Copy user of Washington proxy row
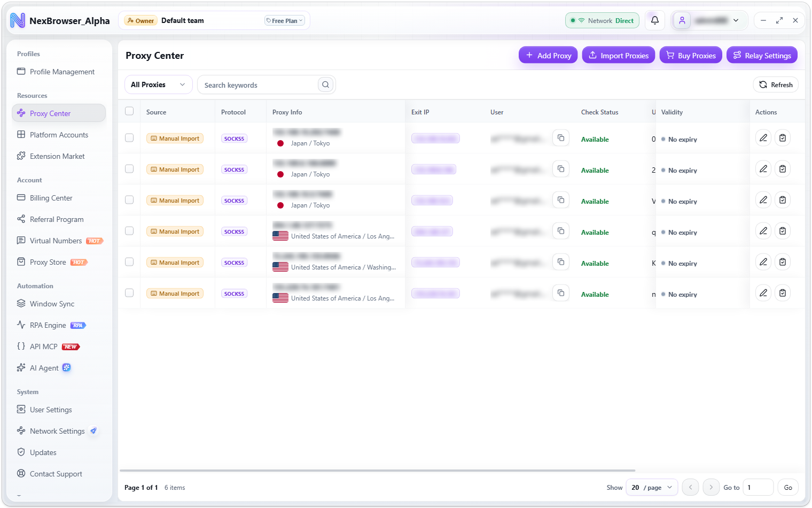 click(561, 262)
